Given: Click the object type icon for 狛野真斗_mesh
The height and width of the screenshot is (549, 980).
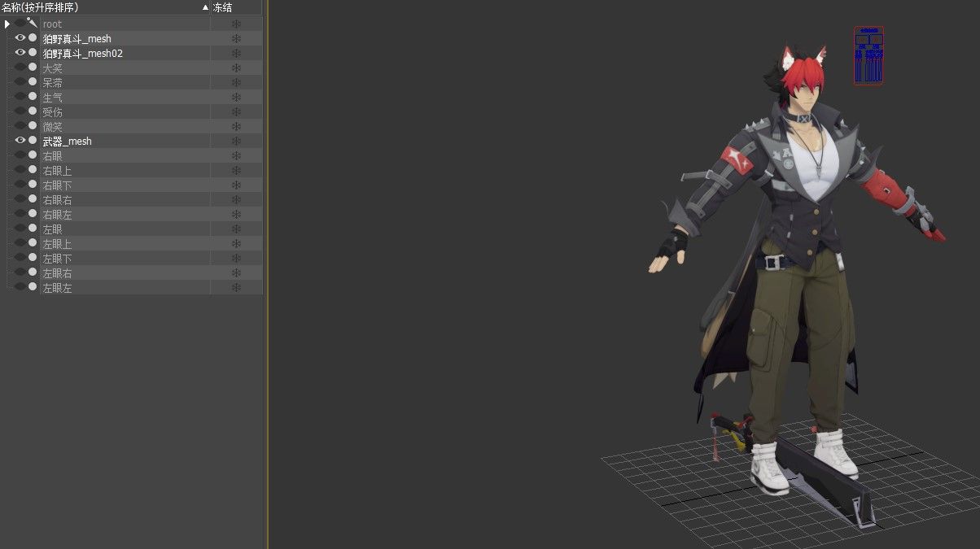Looking at the screenshot, I should (33, 38).
